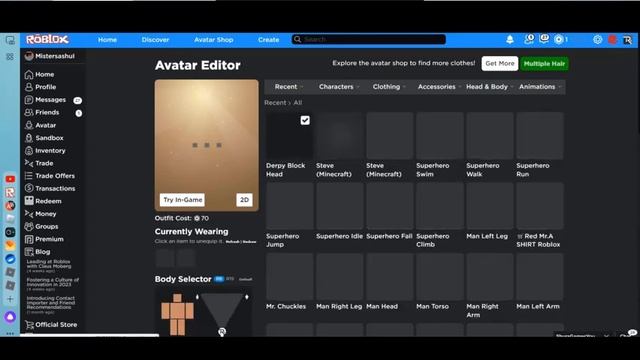
Task: Click the Try In-Game button
Action: [x=182, y=200]
